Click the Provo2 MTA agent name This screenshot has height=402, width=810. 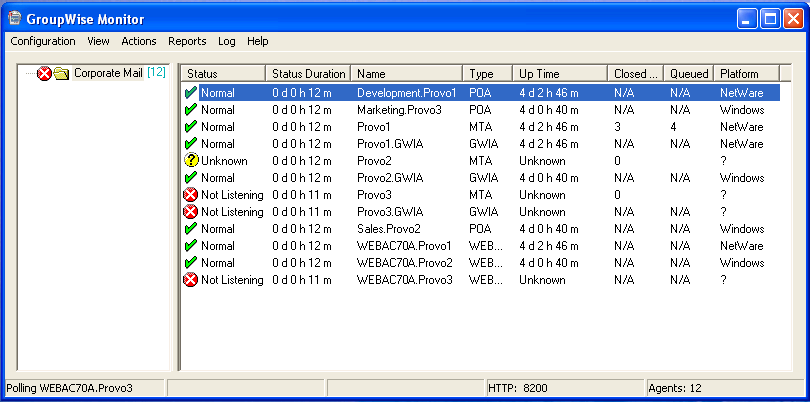[375, 161]
